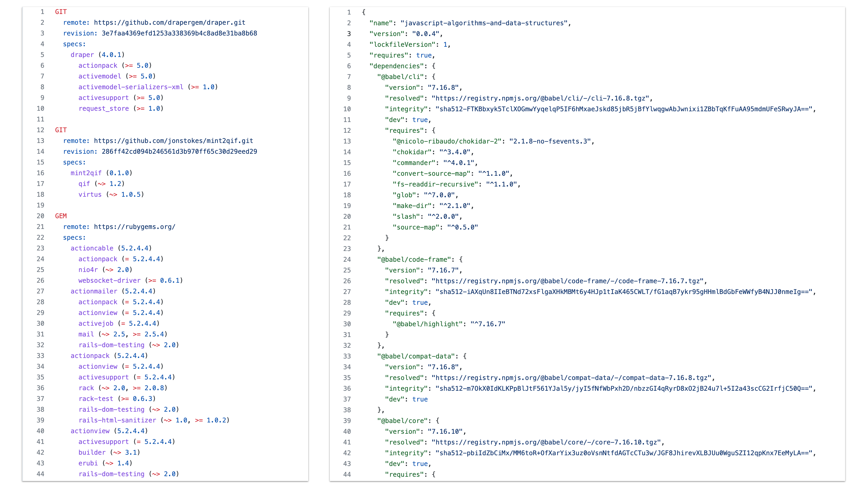Click the "commander" requirement line
The width and height of the screenshot is (868, 488).
click(x=435, y=163)
